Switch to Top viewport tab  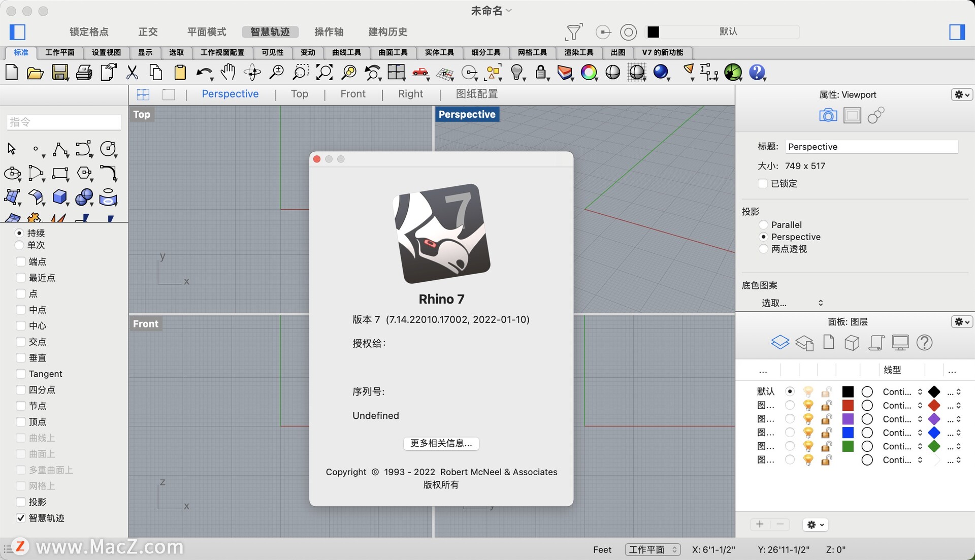300,94
